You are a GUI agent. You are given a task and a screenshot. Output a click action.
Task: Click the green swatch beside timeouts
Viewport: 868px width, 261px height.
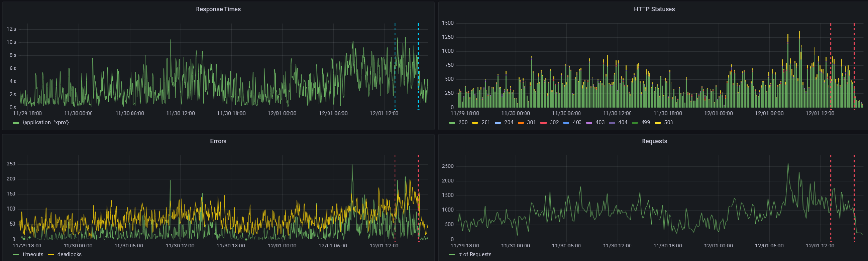click(x=16, y=255)
